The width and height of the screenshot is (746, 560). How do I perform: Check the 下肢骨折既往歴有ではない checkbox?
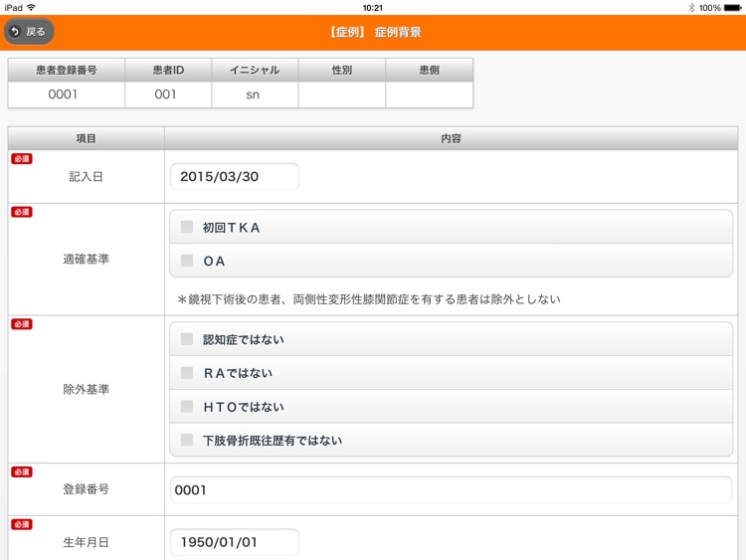[x=187, y=440]
